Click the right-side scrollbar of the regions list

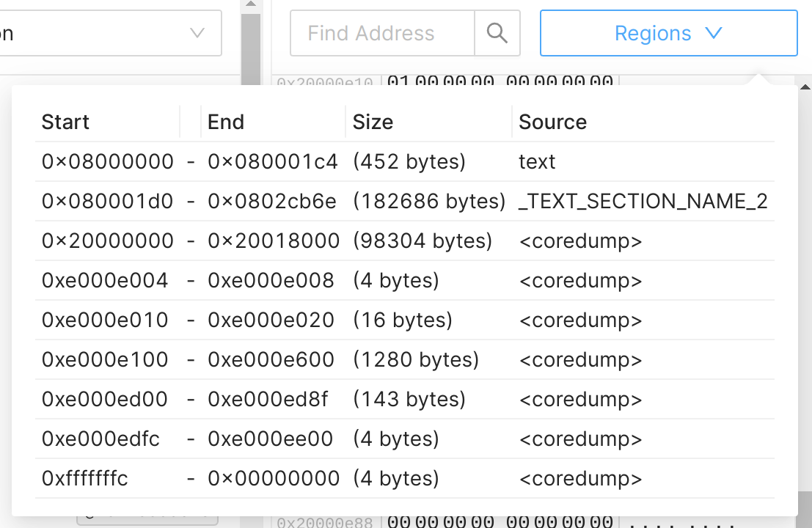tap(805, 293)
